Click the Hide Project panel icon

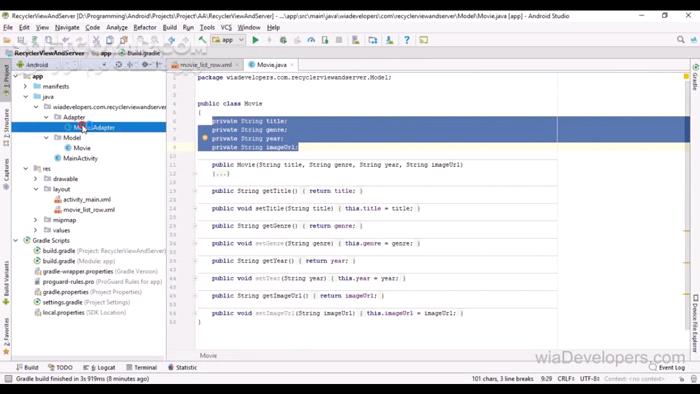pyautogui.click(x=158, y=65)
